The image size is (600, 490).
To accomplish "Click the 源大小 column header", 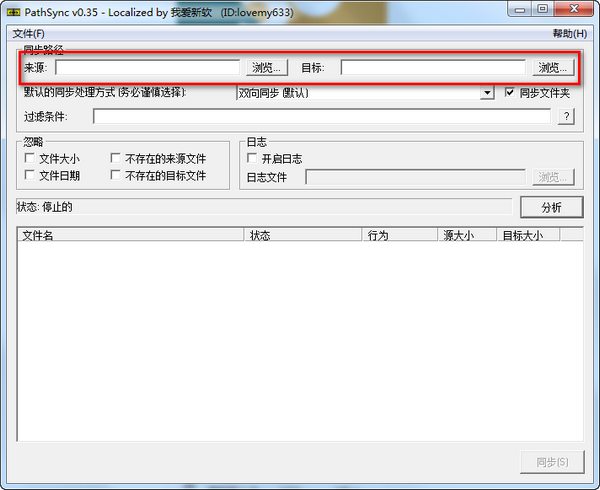I will coord(468,236).
